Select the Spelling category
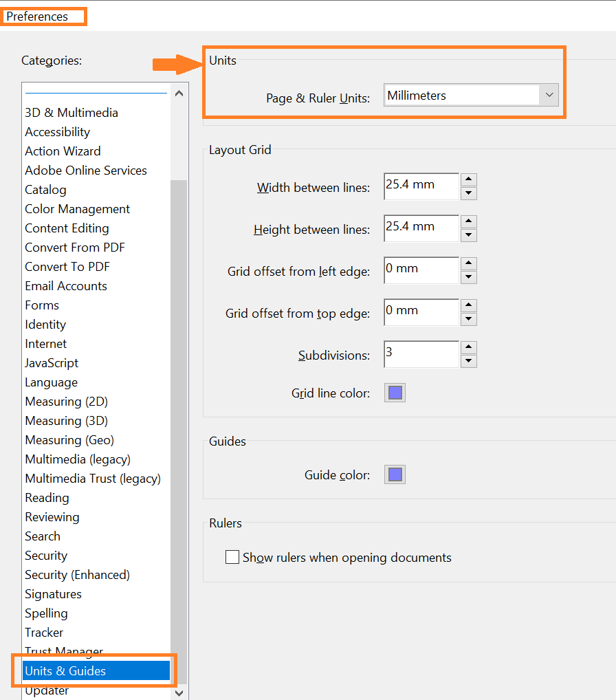Image resolution: width=616 pixels, height=700 pixels. click(x=46, y=613)
